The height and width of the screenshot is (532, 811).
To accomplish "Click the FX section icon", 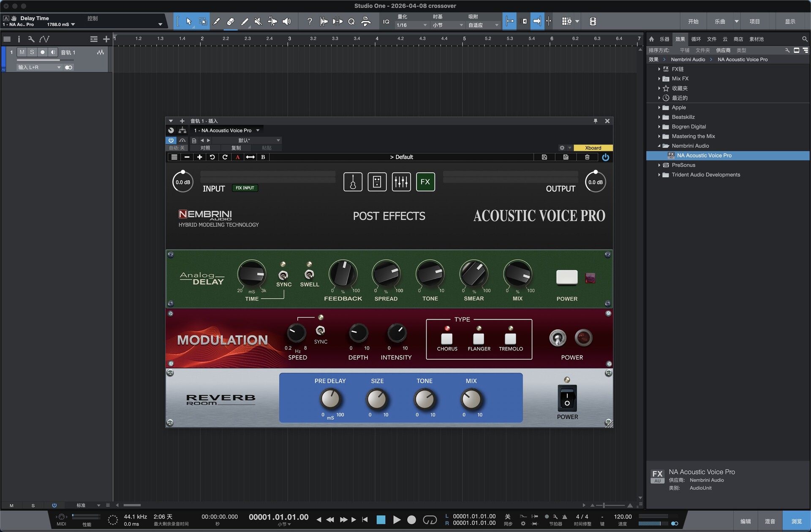I will (425, 182).
